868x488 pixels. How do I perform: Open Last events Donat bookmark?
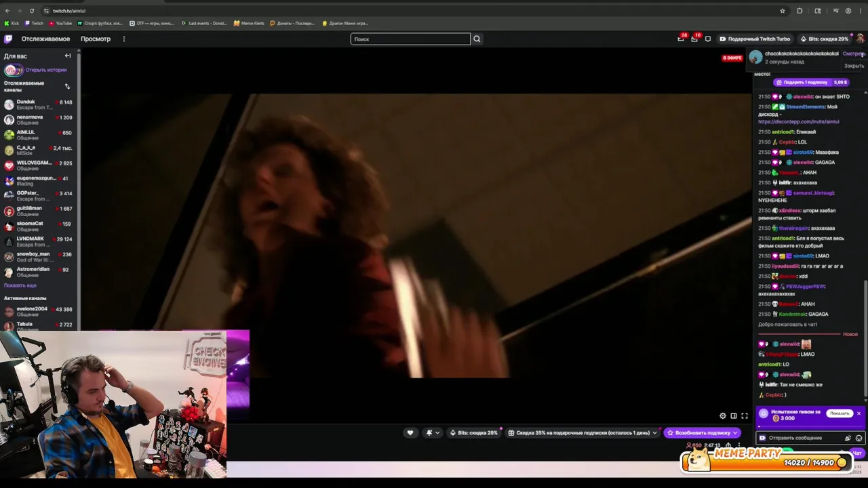204,23
